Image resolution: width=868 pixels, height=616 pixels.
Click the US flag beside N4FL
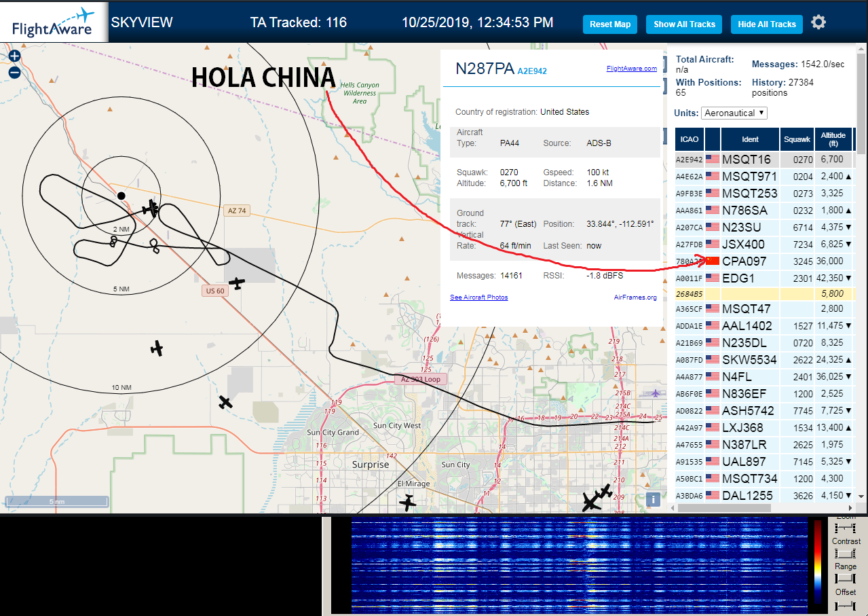(x=713, y=377)
